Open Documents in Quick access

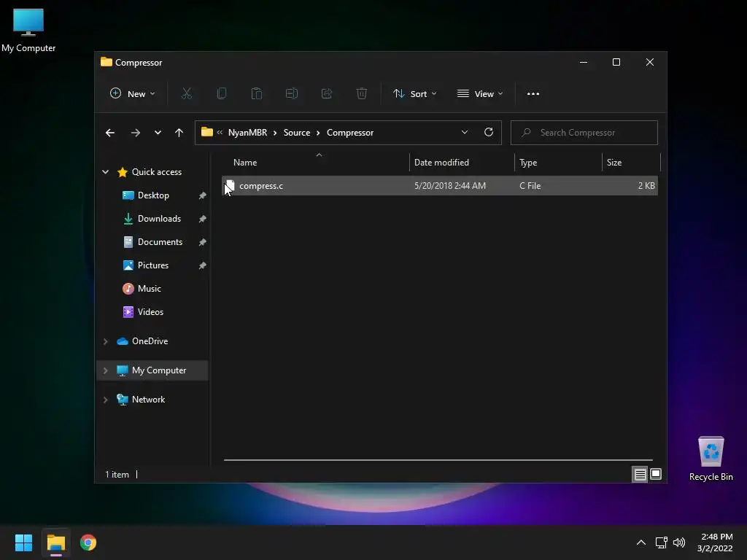[160, 242]
